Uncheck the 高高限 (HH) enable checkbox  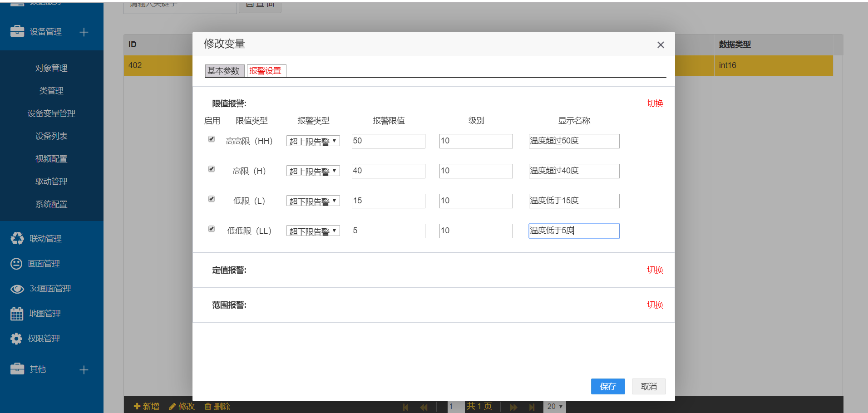tap(212, 139)
